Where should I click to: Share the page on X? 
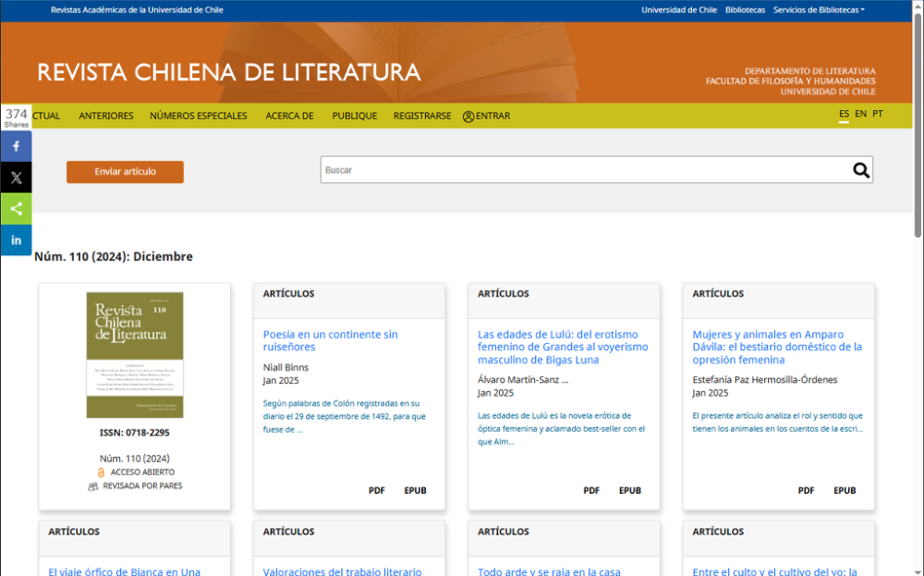coord(16,177)
